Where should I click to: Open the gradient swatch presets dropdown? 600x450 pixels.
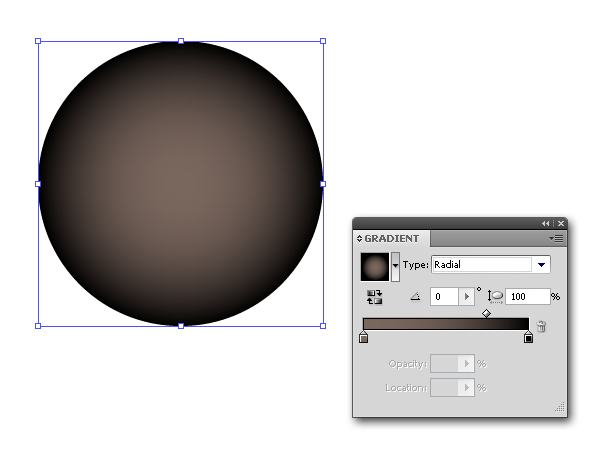click(395, 266)
